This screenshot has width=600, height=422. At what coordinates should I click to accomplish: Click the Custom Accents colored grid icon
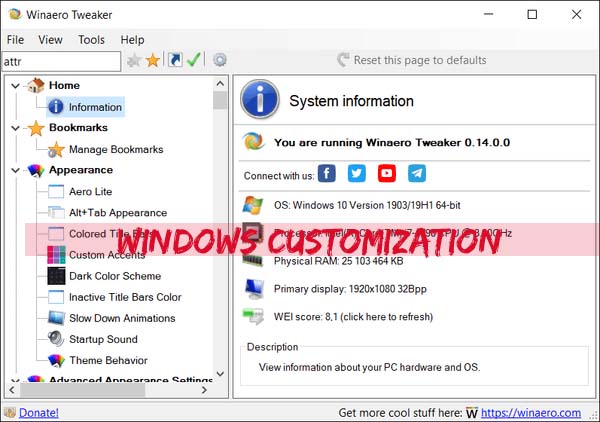tap(56, 255)
